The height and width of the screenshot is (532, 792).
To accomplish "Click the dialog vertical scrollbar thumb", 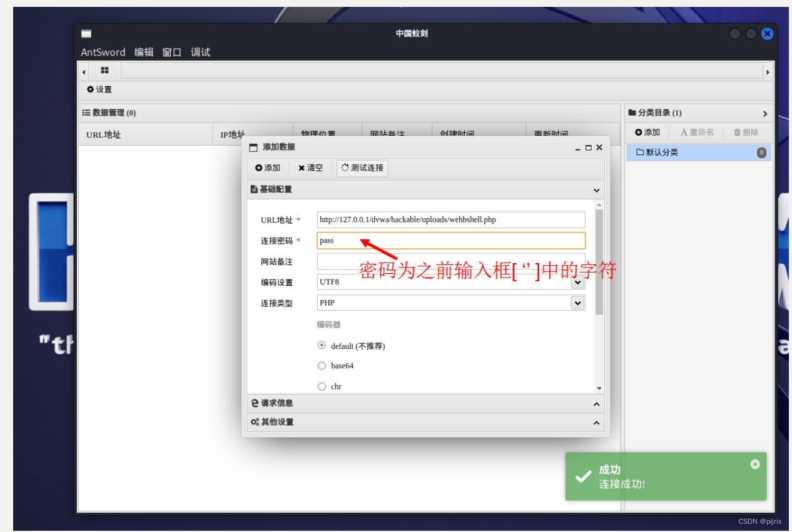I will pos(599,262).
